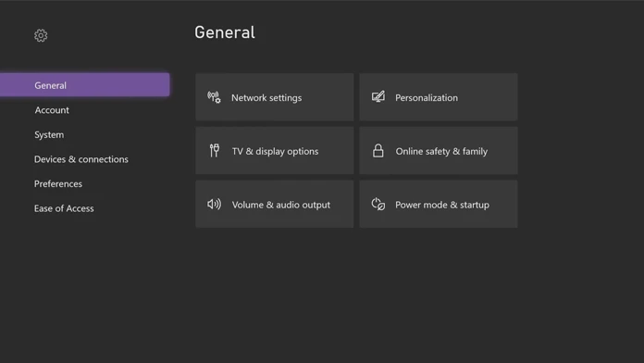Open Online safety & family tile
The image size is (644, 363).
439,150
